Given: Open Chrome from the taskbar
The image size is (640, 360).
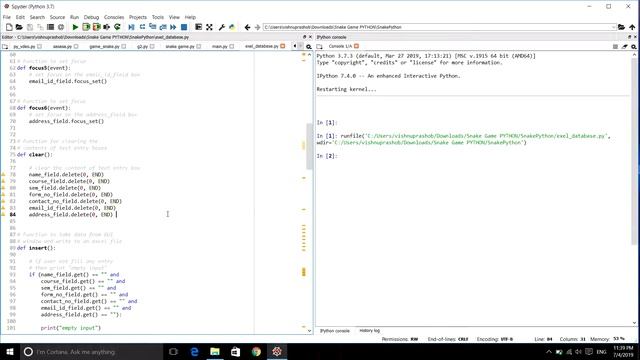Looking at the screenshot, I should click(256, 352).
